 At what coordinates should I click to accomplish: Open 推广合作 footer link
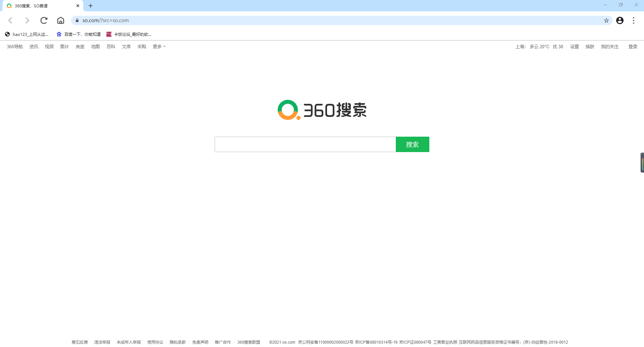point(223,342)
